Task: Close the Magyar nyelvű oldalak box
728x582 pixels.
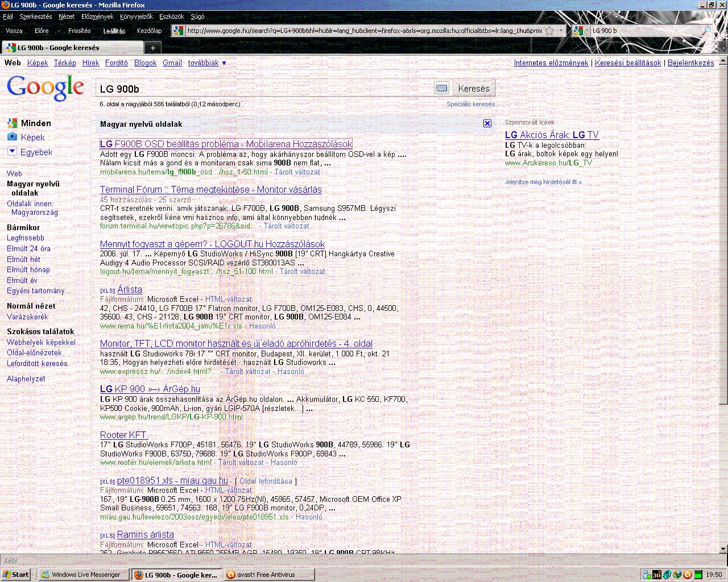Action: click(x=487, y=123)
